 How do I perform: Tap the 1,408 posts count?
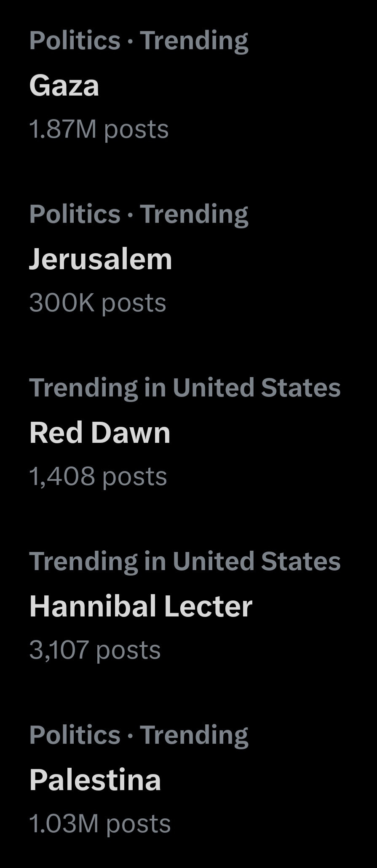(98, 476)
